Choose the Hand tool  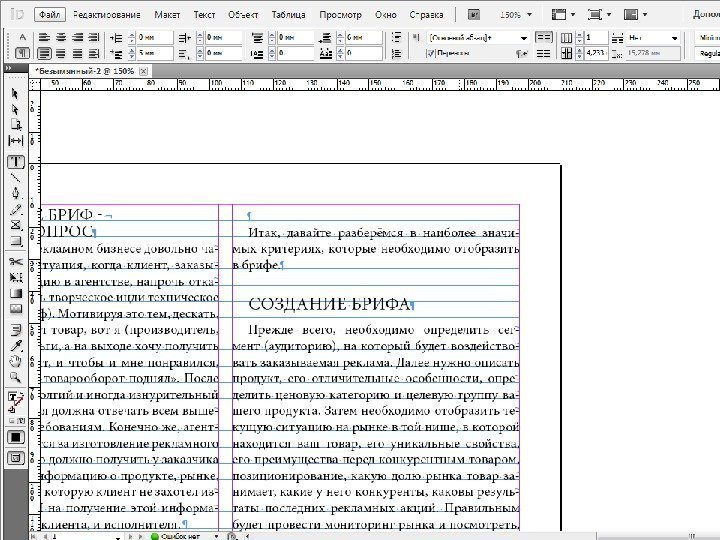point(16,361)
